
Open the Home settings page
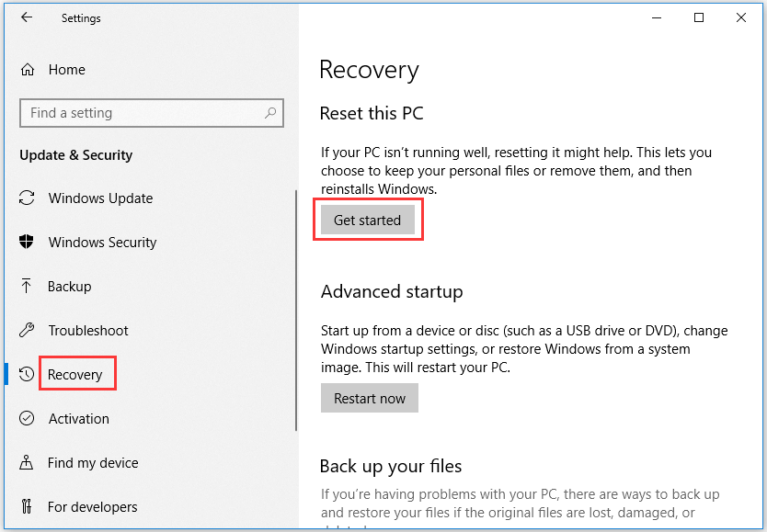pyautogui.click(x=66, y=70)
